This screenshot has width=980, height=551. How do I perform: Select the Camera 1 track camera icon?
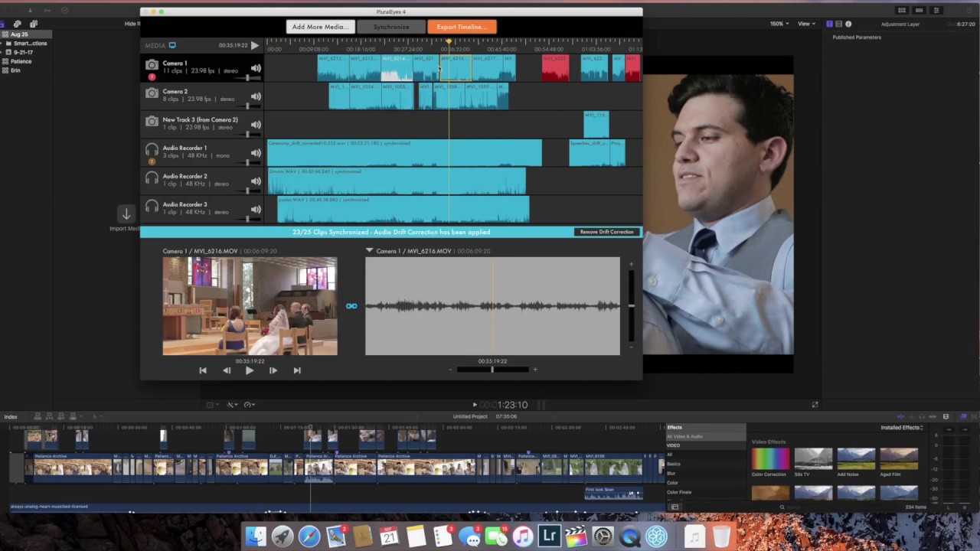[152, 66]
